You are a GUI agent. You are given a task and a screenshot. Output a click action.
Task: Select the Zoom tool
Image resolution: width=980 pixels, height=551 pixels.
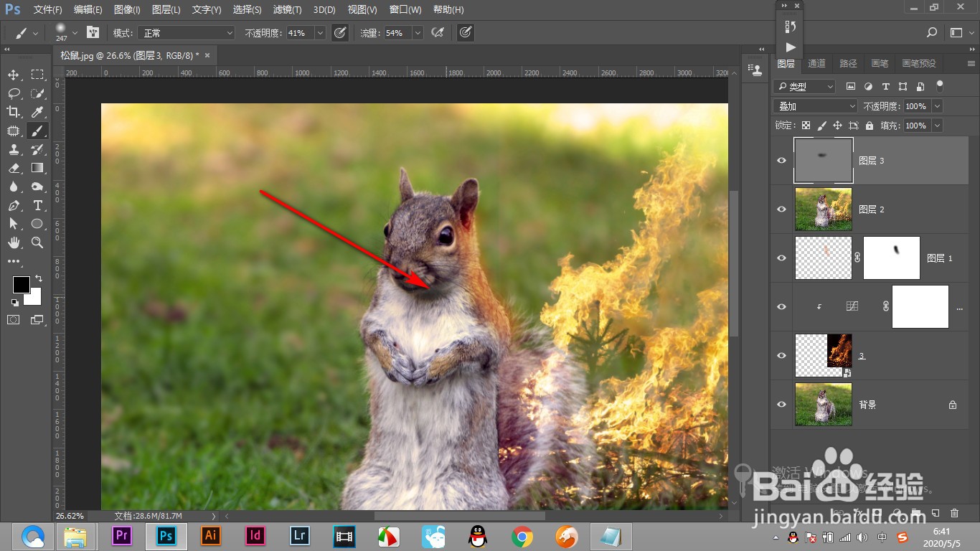[37, 243]
